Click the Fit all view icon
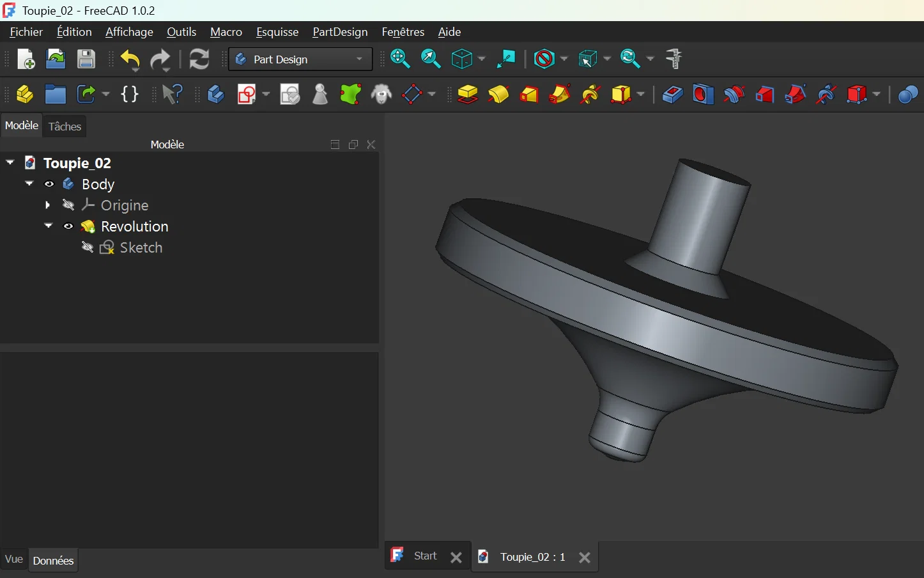The image size is (924, 578). pyautogui.click(x=400, y=59)
